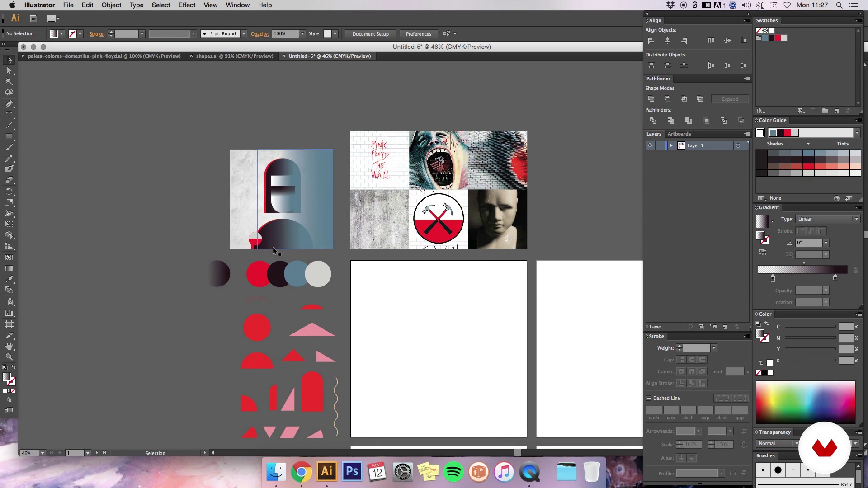868x488 pixels.
Task: Click Divide pathfinder icon
Action: [x=653, y=121]
